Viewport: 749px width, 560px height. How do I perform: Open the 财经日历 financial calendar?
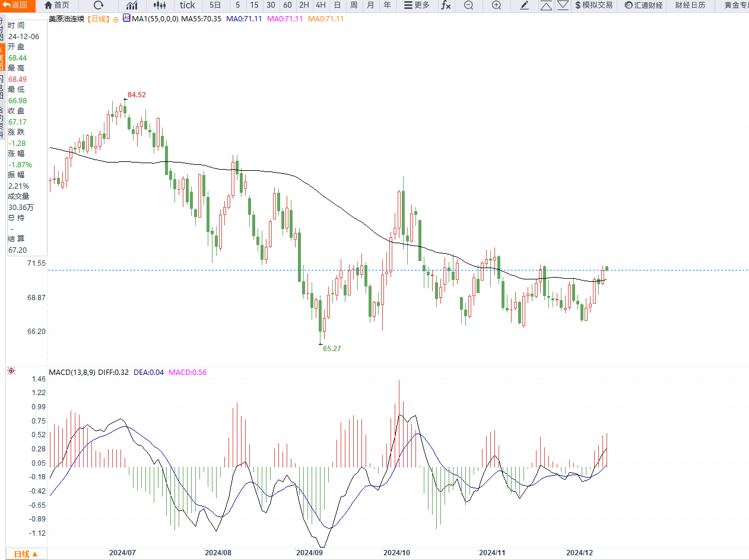coord(690,5)
